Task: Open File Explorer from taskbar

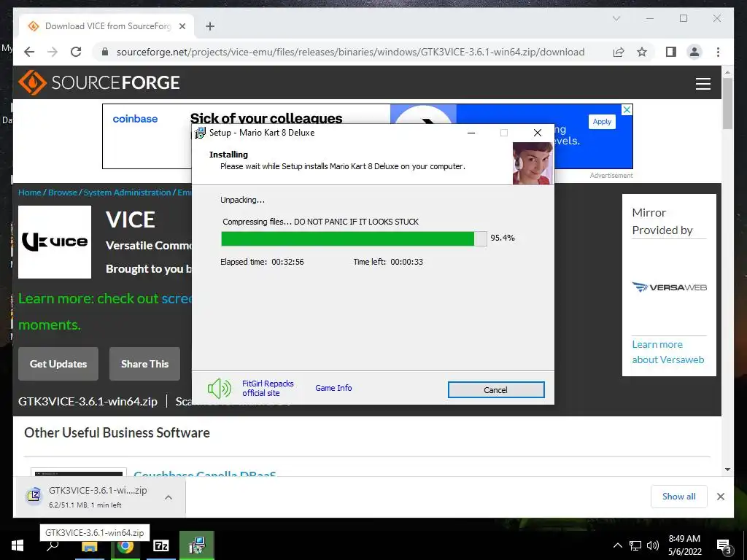Action: pyautogui.click(x=89, y=545)
